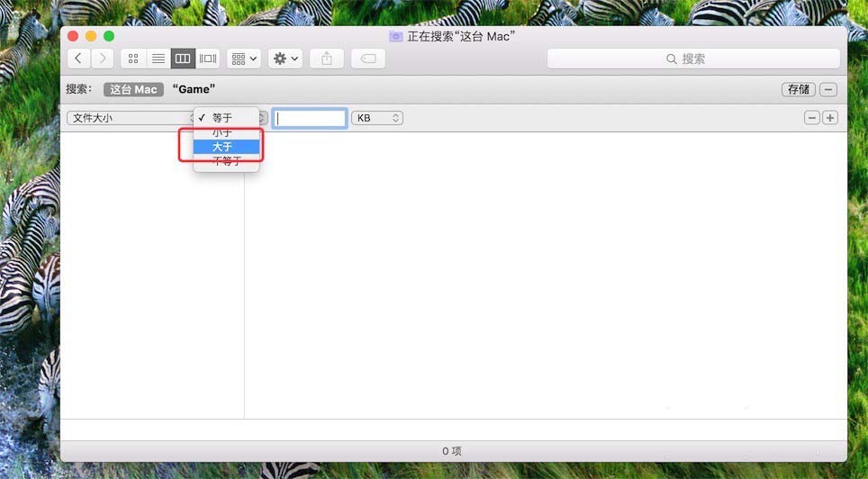Switch search scope to "Game" folder

pyautogui.click(x=194, y=89)
